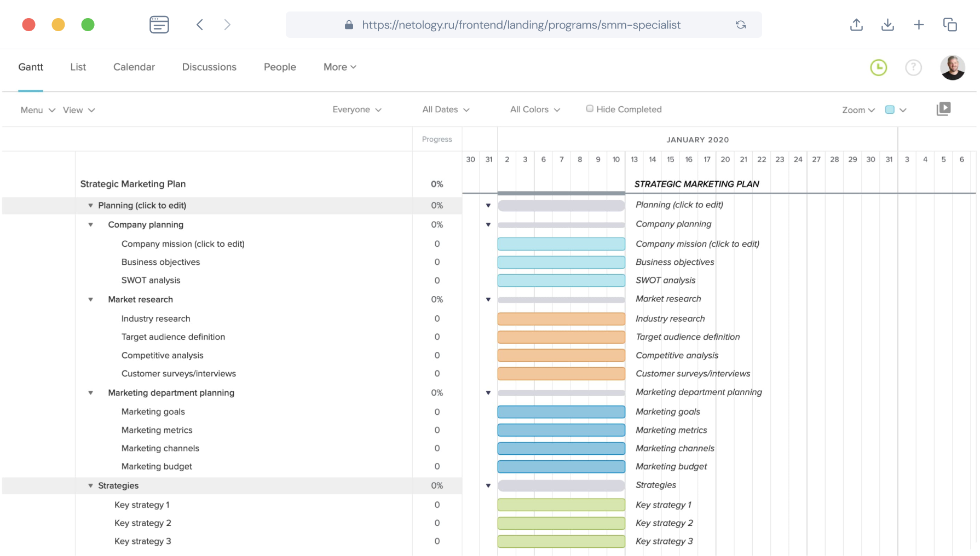This screenshot has width=980, height=556.
Task: Collapse the Strategies group in task list
Action: coord(91,486)
